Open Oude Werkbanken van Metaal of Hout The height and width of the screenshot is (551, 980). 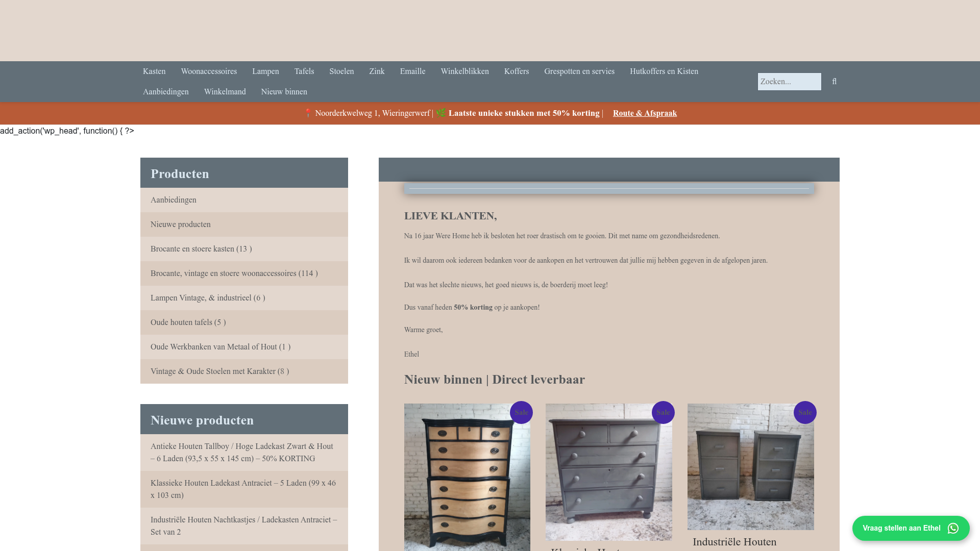tap(244, 347)
